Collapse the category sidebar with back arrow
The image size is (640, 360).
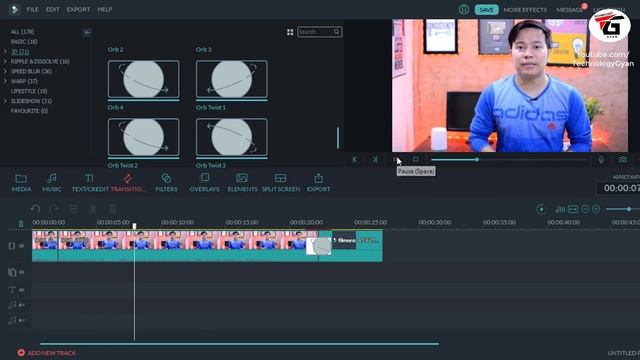87,32
